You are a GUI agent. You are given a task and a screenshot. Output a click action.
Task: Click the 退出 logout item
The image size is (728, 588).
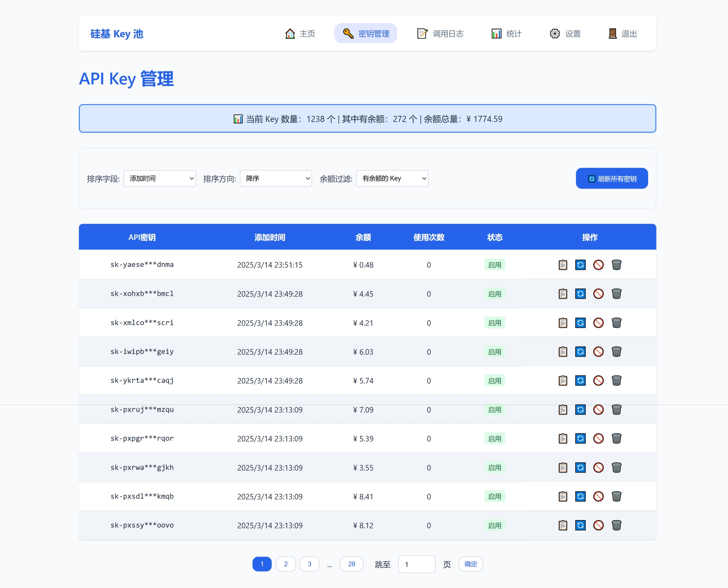622,33
